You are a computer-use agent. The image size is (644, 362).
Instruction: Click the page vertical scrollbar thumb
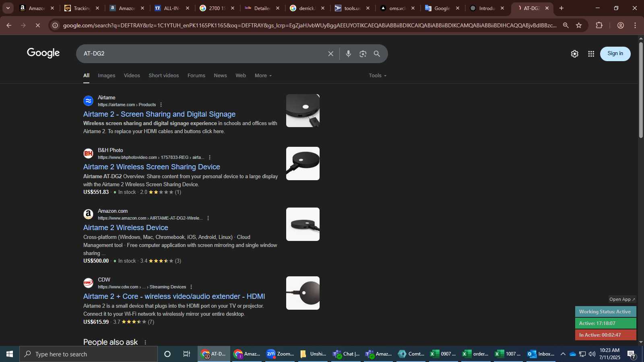[x=641, y=89]
